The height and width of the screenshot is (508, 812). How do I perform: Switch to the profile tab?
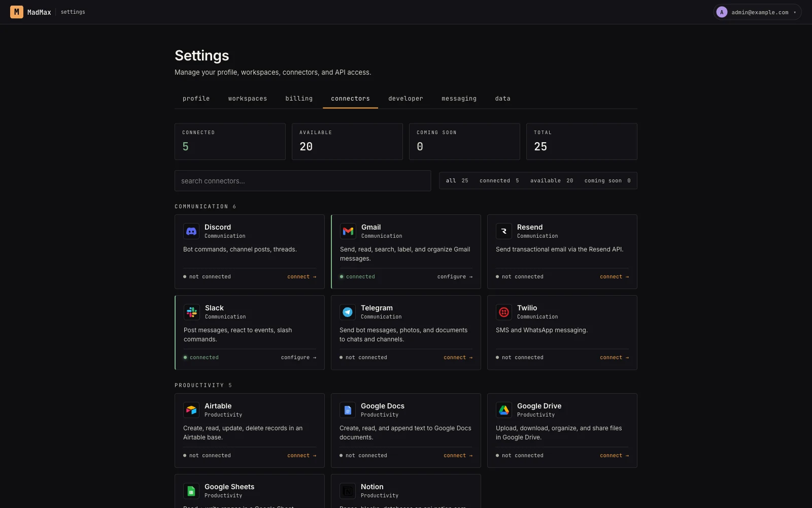(x=196, y=99)
